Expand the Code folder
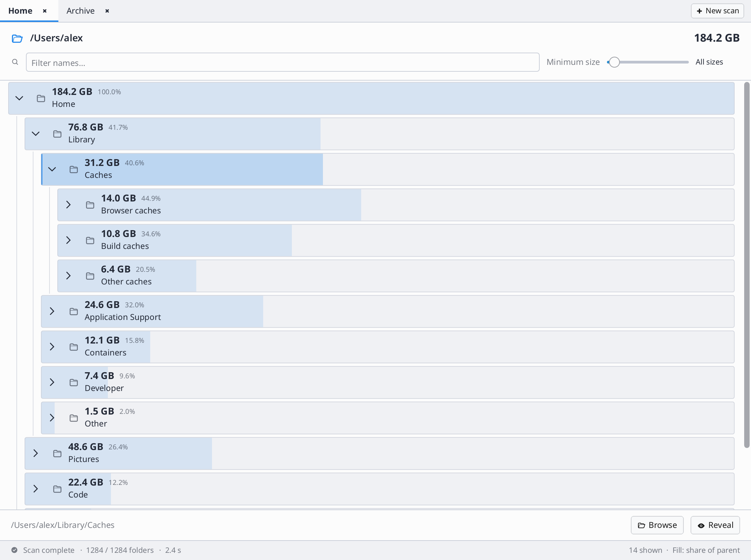The width and height of the screenshot is (751, 560). coord(36,489)
